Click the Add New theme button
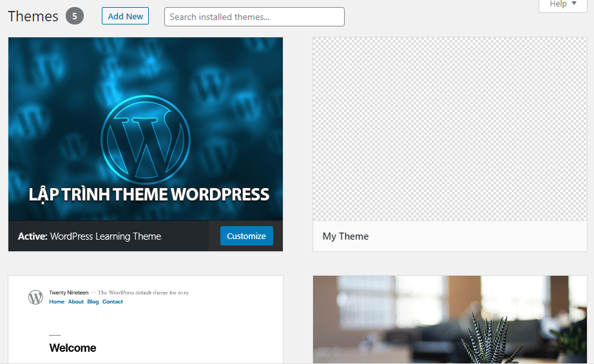 pos(125,16)
